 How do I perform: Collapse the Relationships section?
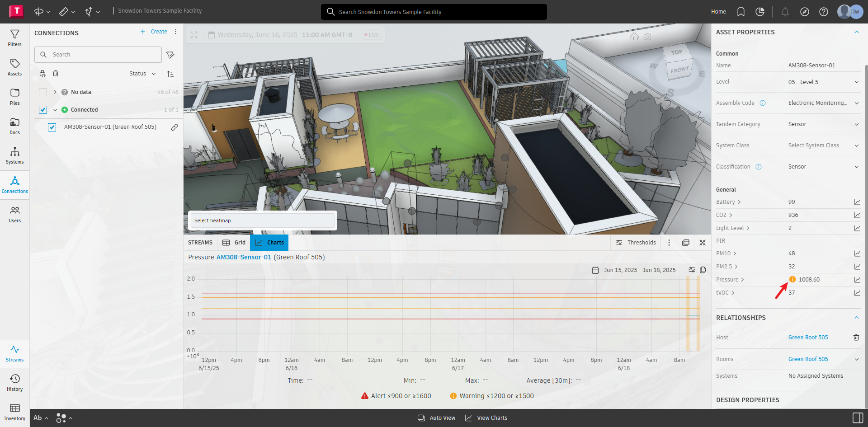(x=856, y=318)
